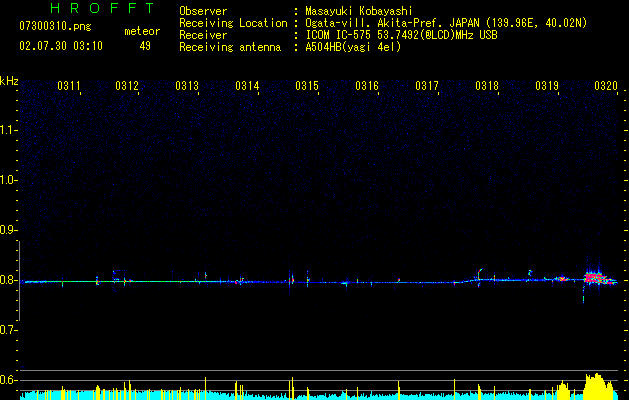Viewport: 629px width, 400px height.
Task: Click the 0.8 kHz axis label
Action: tap(9, 280)
